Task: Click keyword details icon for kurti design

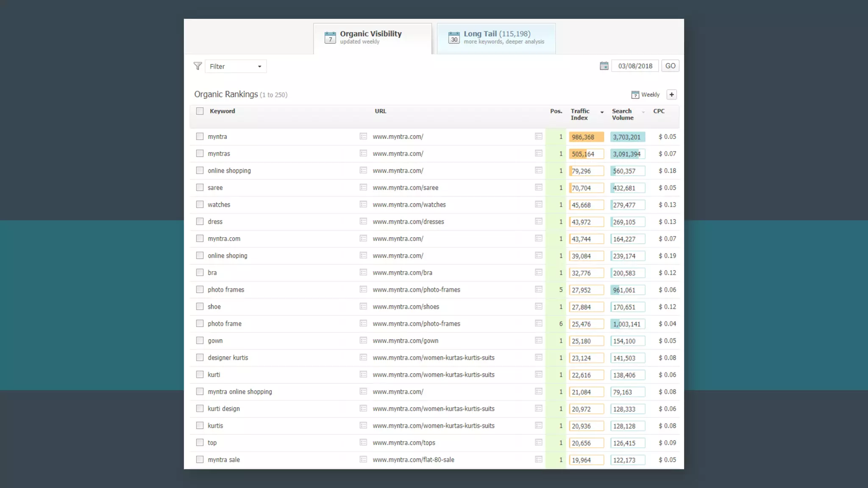Action: click(363, 408)
